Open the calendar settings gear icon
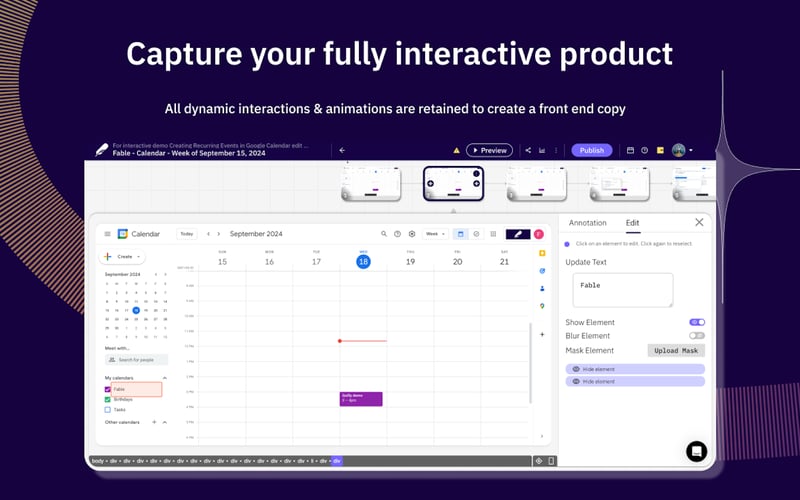Image resolution: width=800 pixels, height=500 pixels. point(412,234)
